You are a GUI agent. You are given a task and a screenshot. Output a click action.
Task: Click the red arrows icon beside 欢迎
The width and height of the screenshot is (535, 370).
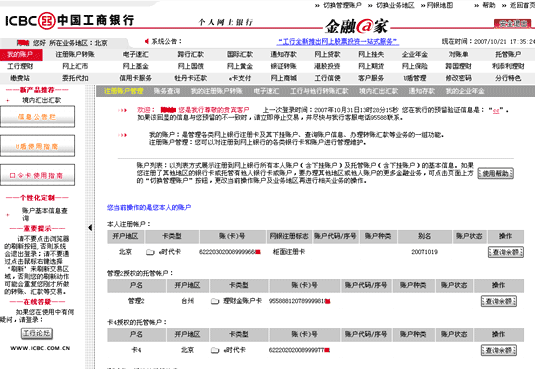click(x=122, y=110)
